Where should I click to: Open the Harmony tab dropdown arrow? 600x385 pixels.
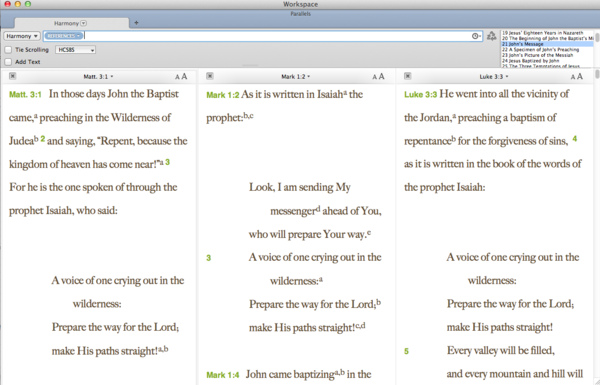(83, 23)
